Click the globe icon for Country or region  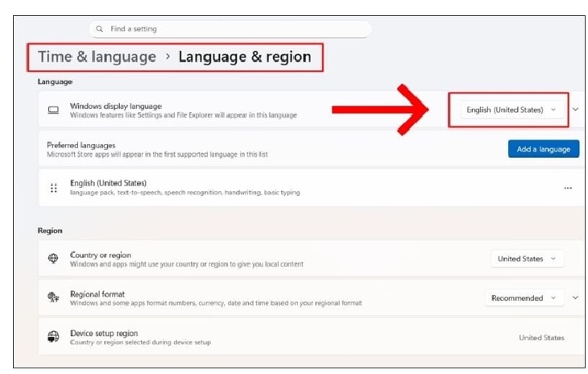53,259
